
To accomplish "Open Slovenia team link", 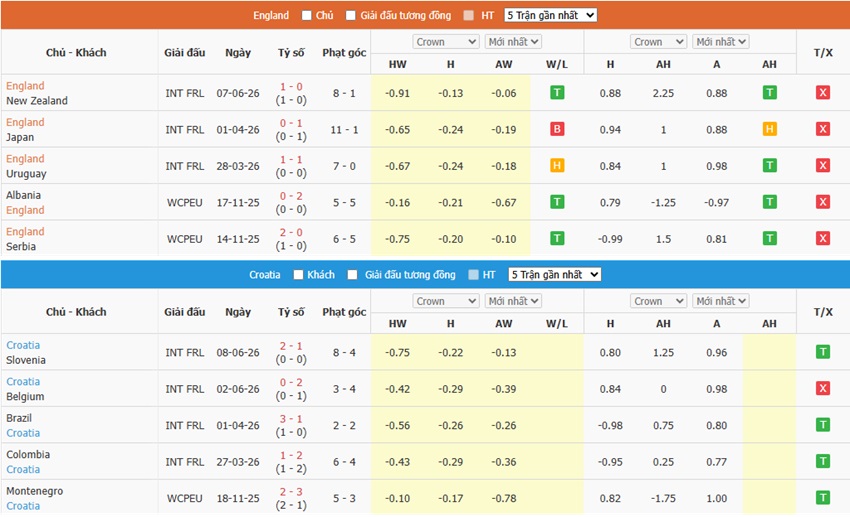I will (x=26, y=360).
